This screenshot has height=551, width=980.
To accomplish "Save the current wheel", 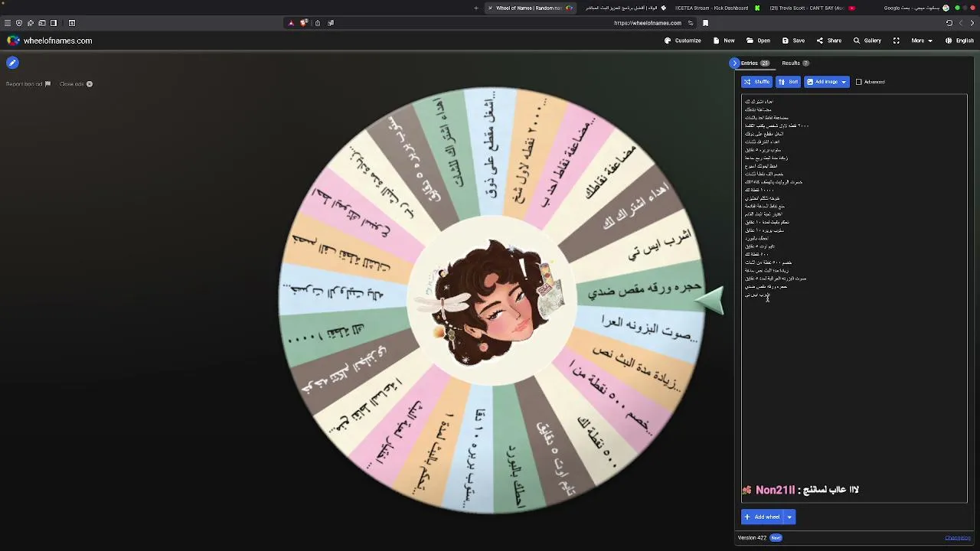I will point(793,41).
